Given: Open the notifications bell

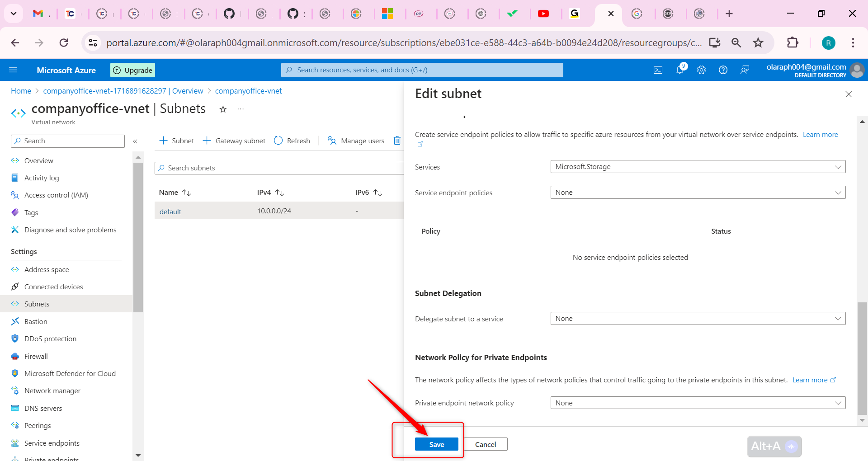Looking at the screenshot, I should click(x=680, y=70).
